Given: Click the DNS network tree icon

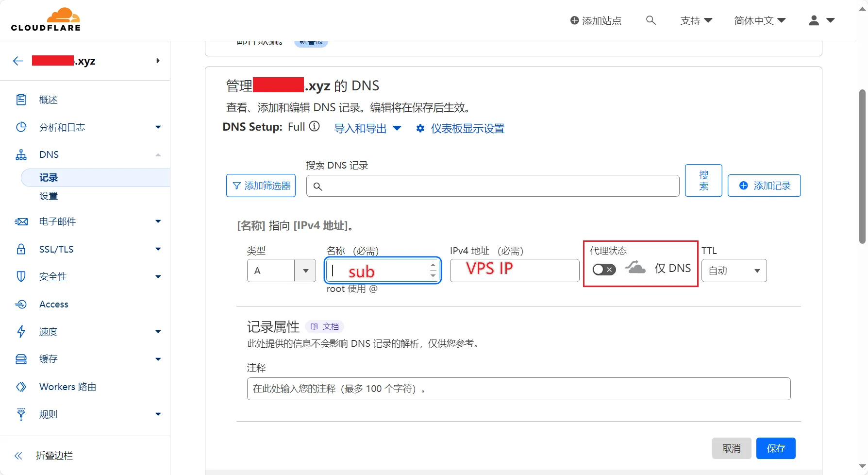Looking at the screenshot, I should point(21,154).
